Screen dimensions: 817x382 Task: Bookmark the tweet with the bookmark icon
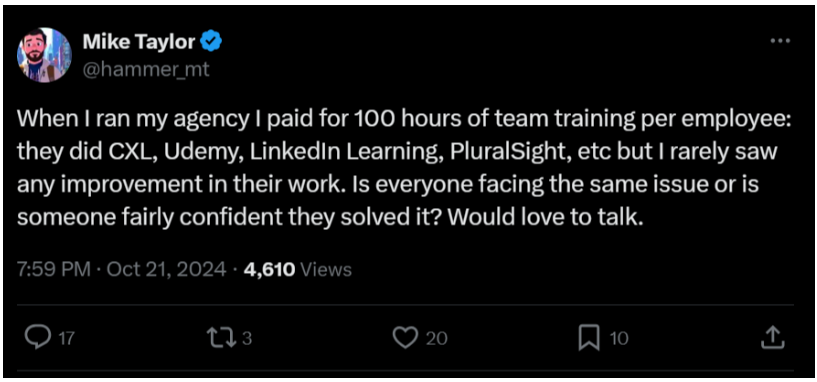589,338
